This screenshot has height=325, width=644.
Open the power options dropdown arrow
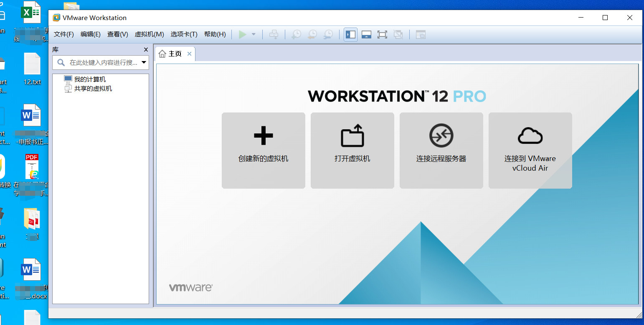pyautogui.click(x=254, y=34)
